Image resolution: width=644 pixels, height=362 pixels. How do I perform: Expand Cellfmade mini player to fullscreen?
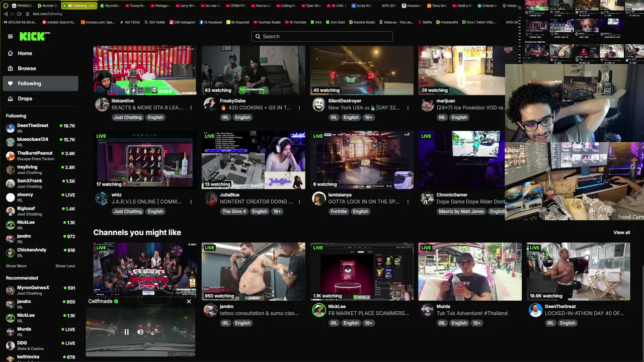click(154, 332)
